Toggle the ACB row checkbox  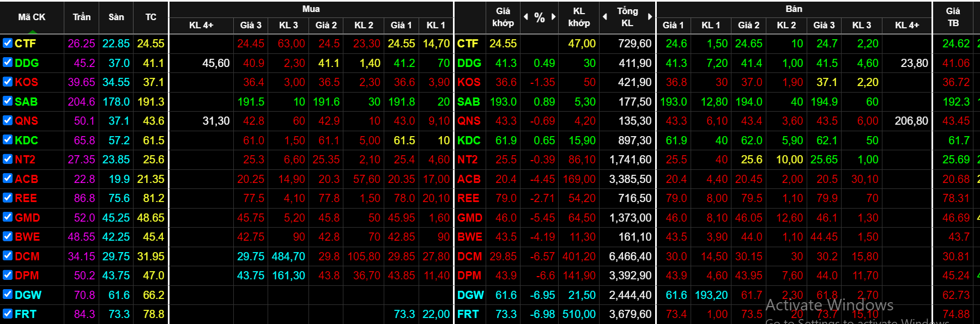coord(8,178)
